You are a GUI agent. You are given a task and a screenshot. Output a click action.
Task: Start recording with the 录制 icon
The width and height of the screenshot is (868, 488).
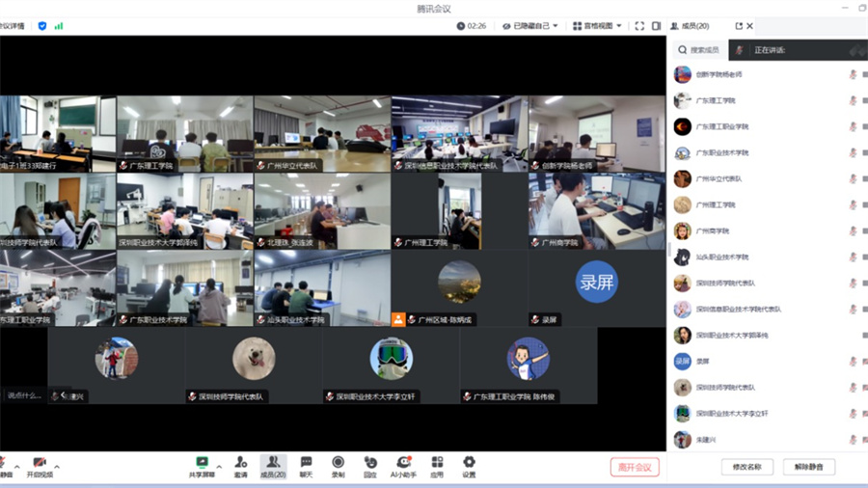[338, 464]
